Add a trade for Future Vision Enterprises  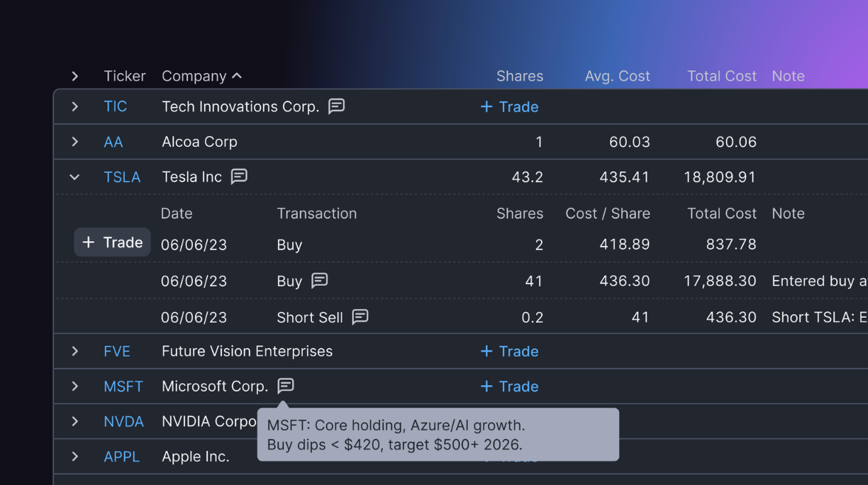pos(509,351)
